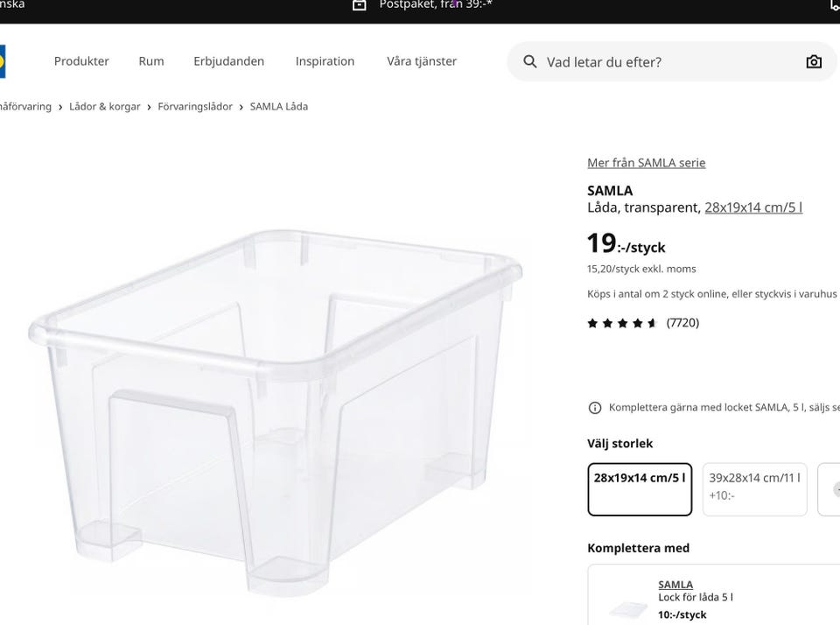840x625 pixels.
Task: Click the info icon beside Komplettera gärna
Action: [595, 408]
